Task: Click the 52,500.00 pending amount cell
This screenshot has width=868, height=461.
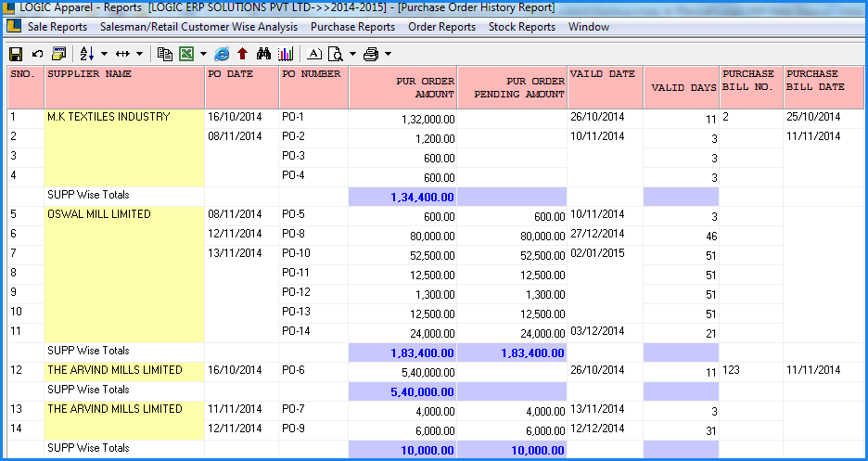Action: point(513,256)
